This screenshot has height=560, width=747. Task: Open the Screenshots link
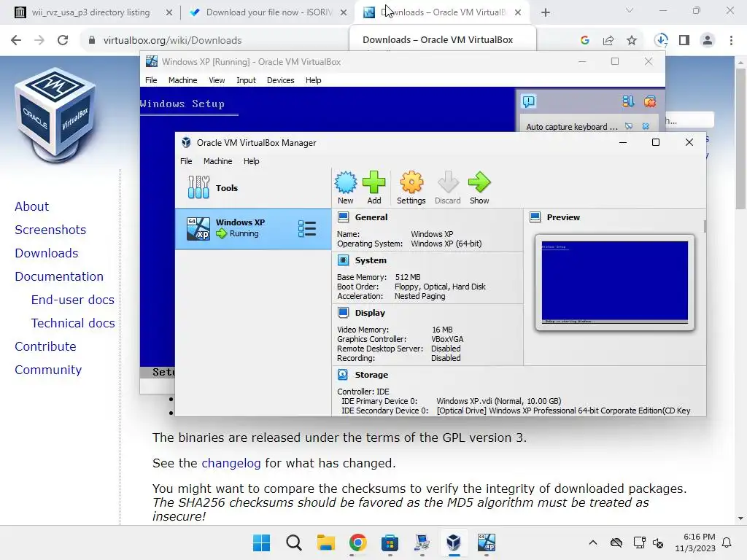50,230
